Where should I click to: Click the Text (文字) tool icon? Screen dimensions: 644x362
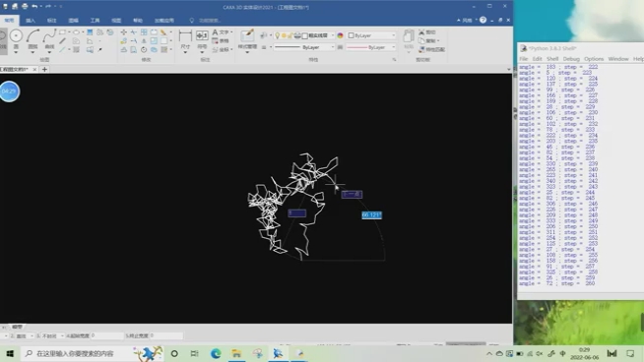pyautogui.click(x=215, y=32)
